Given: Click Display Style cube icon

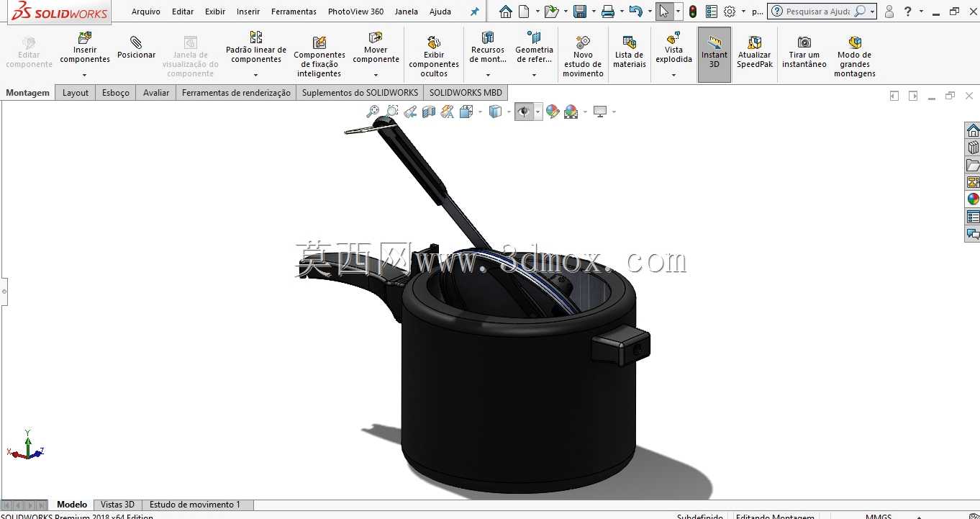Looking at the screenshot, I should [x=495, y=112].
